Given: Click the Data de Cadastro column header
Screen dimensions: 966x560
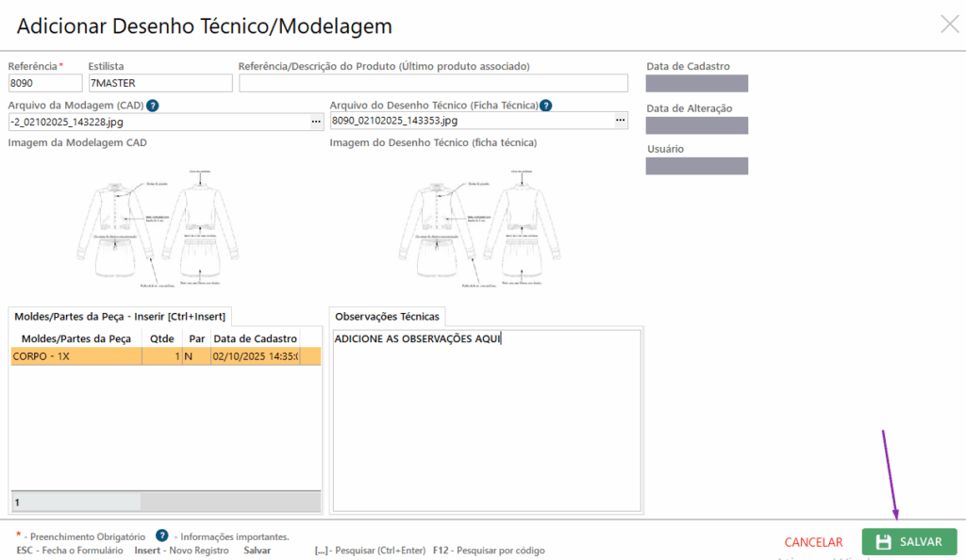Looking at the screenshot, I should (x=255, y=338).
